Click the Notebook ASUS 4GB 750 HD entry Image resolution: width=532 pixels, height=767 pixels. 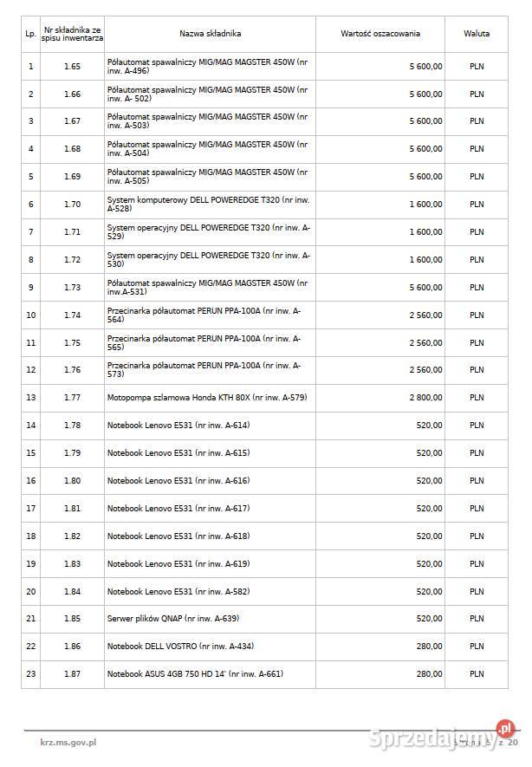click(195, 674)
